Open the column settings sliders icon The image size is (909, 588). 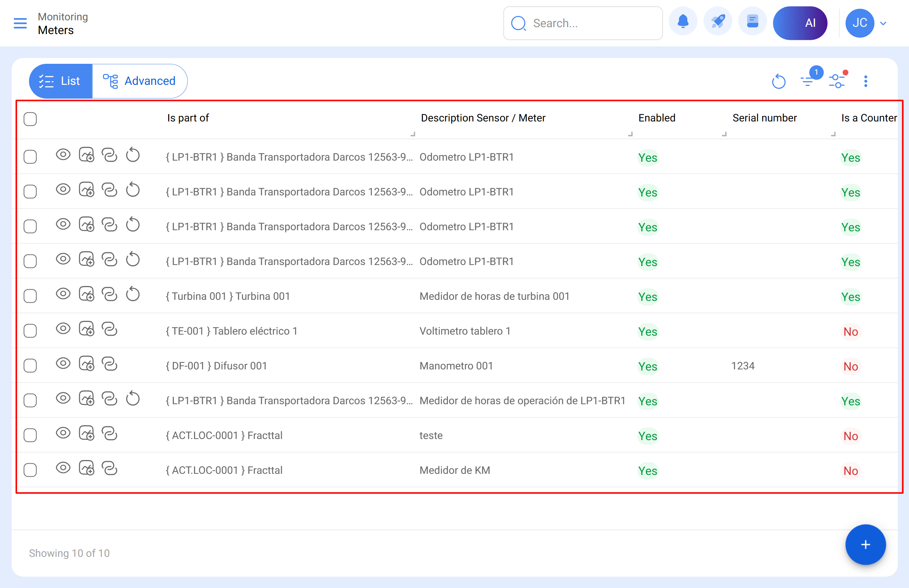[x=838, y=81]
